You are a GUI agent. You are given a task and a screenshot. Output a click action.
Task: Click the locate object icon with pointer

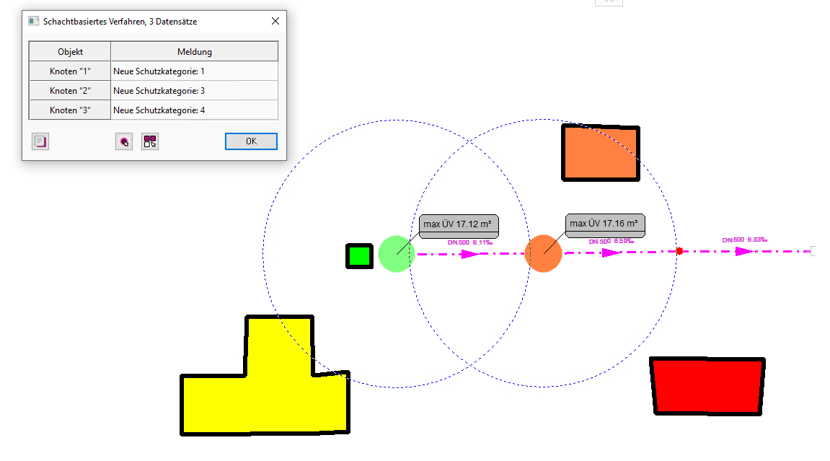[124, 142]
